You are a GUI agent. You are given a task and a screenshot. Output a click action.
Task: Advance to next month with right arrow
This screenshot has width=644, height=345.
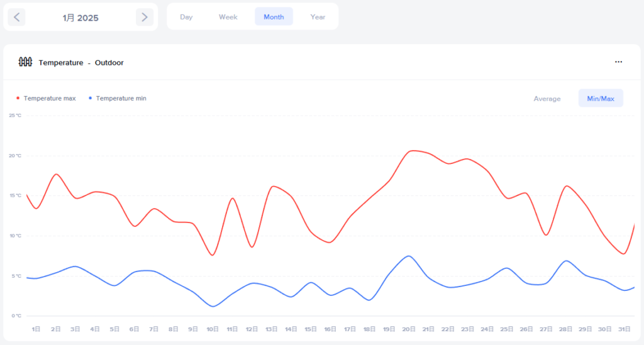click(145, 17)
